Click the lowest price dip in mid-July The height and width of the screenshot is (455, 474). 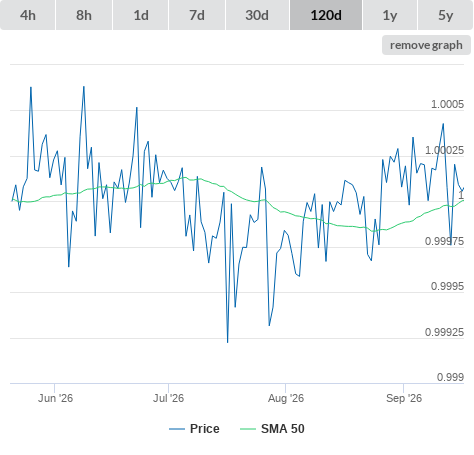point(228,342)
